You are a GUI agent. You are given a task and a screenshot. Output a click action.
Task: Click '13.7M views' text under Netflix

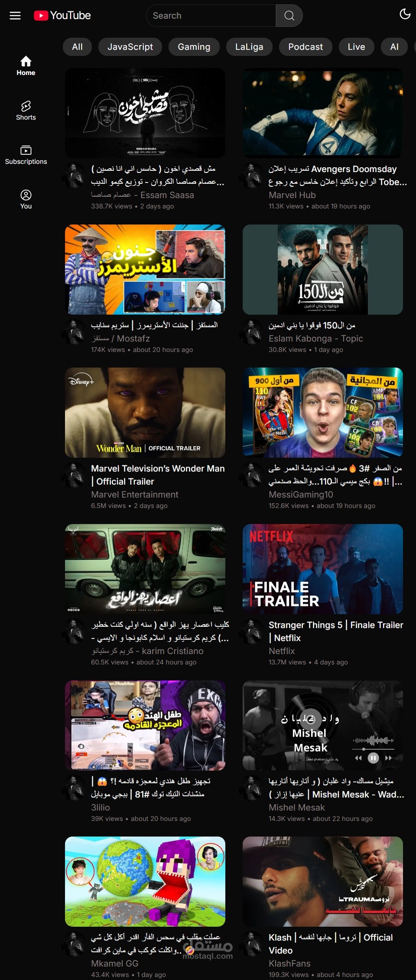point(287,662)
